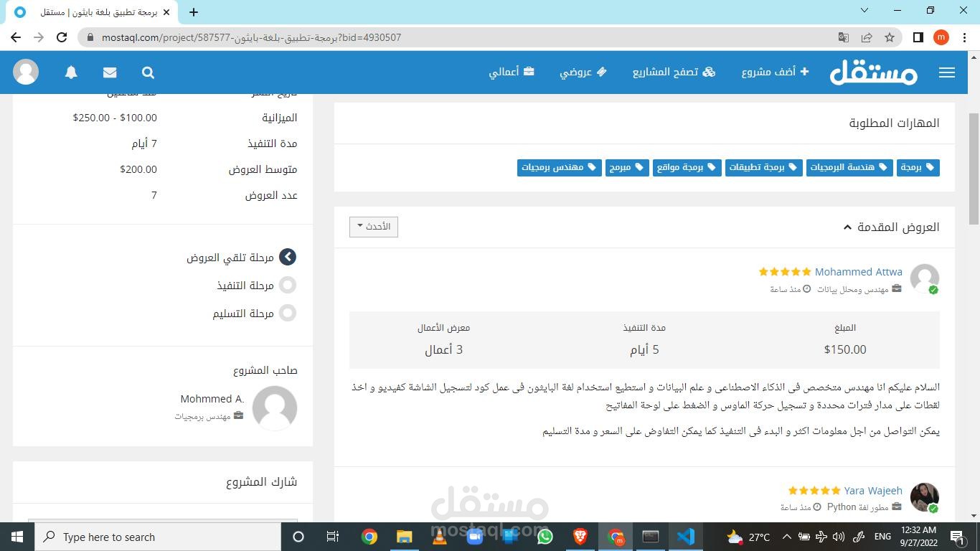This screenshot has width=980, height=551.
Task: Open the notification center icon
Action: [x=958, y=537]
